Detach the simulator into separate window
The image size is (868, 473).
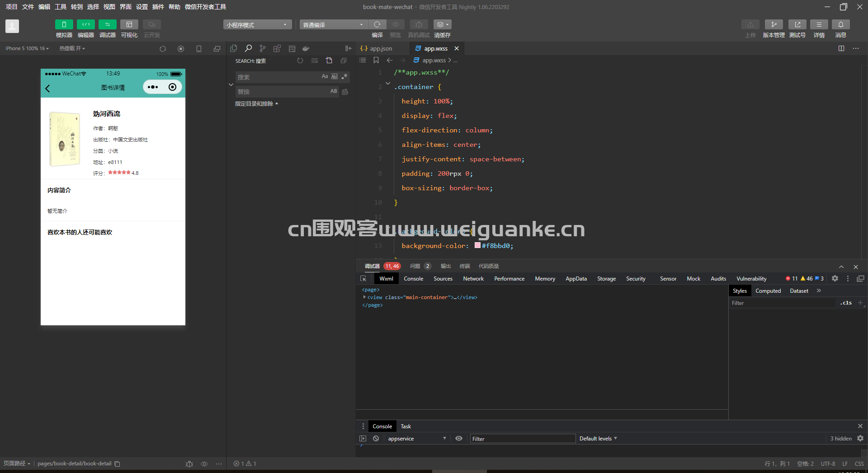click(x=217, y=49)
